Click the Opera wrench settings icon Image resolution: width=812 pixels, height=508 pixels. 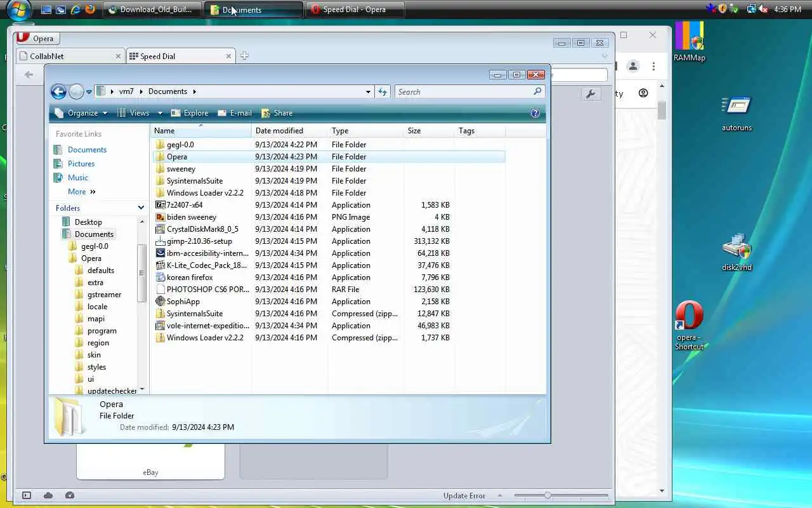coord(591,94)
